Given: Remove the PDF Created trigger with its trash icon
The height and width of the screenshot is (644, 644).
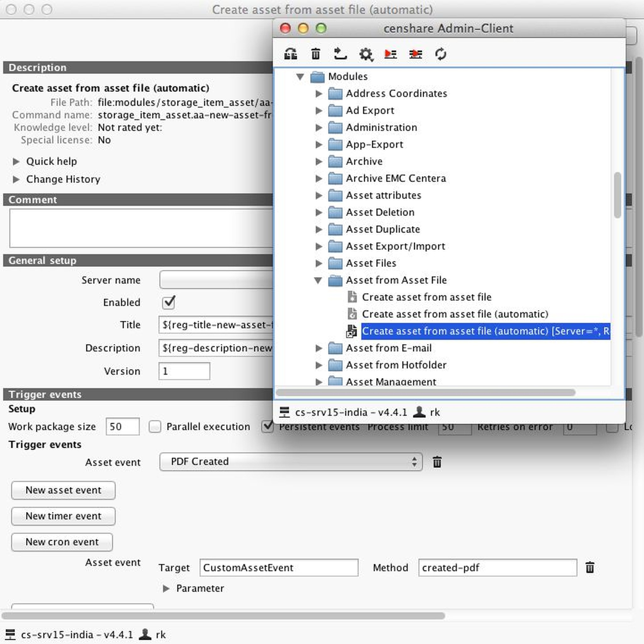Looking at the screenshot, I should coord(437,462).
